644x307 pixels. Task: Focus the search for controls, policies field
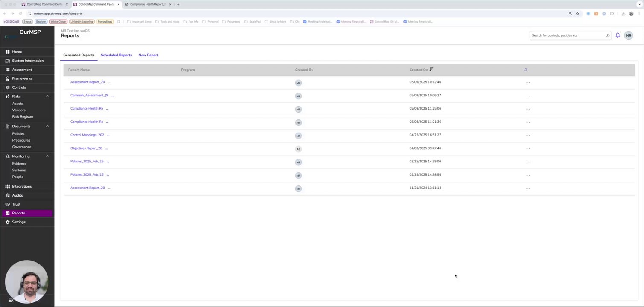tap(568, 35)
